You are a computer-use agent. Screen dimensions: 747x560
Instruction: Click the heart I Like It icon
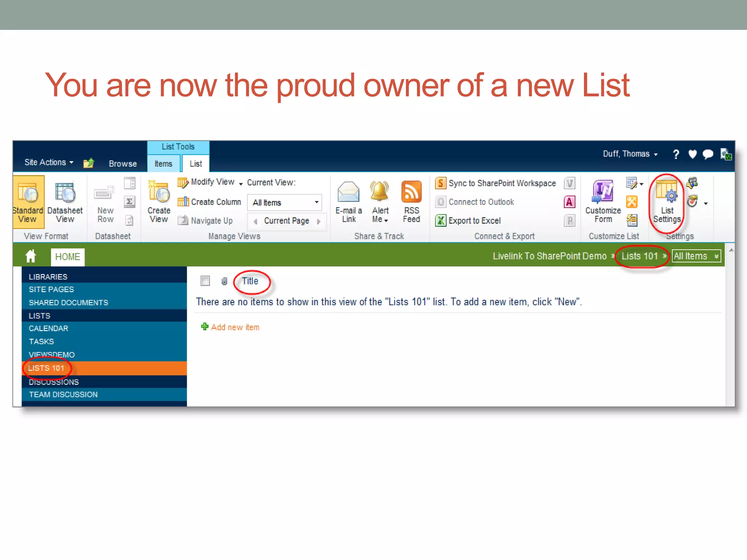692,154
